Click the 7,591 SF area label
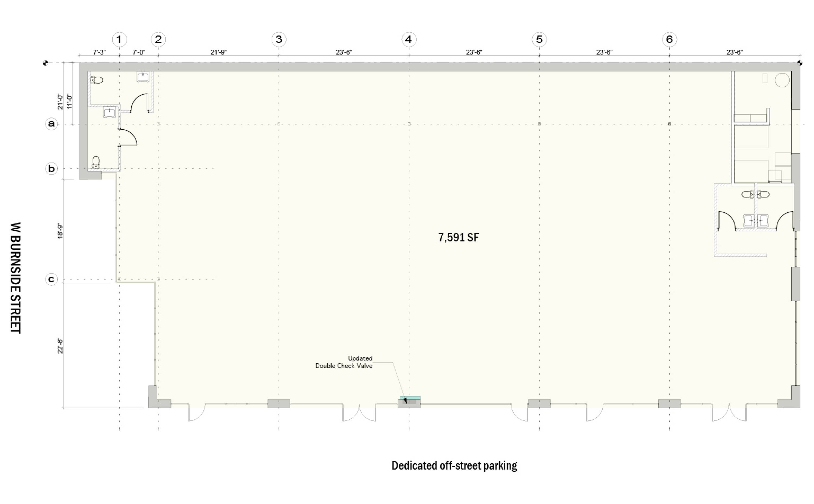814x504 pixels. tap(458, 237)
